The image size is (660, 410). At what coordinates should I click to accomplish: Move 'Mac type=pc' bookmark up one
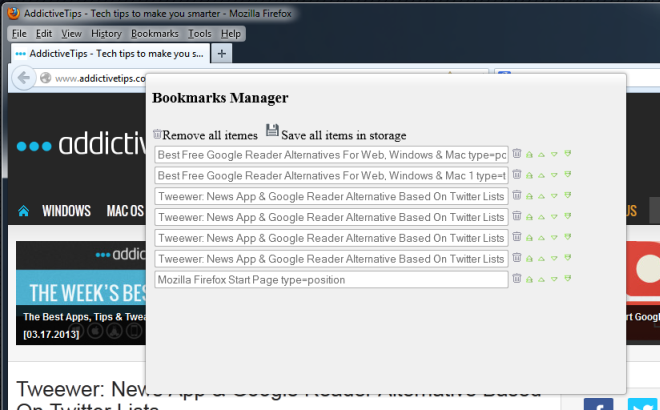click(x=542, y=154)
